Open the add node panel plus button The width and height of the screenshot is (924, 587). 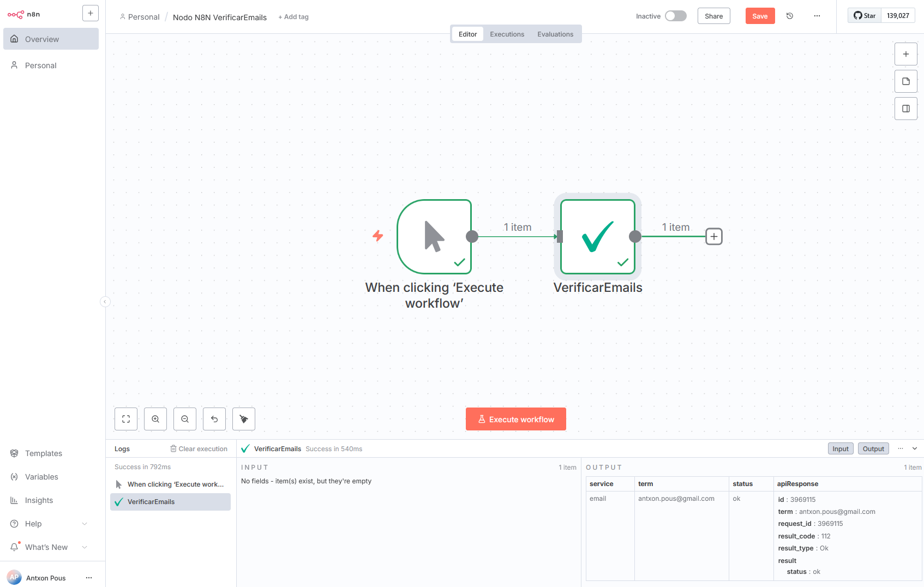click(905, 54)
